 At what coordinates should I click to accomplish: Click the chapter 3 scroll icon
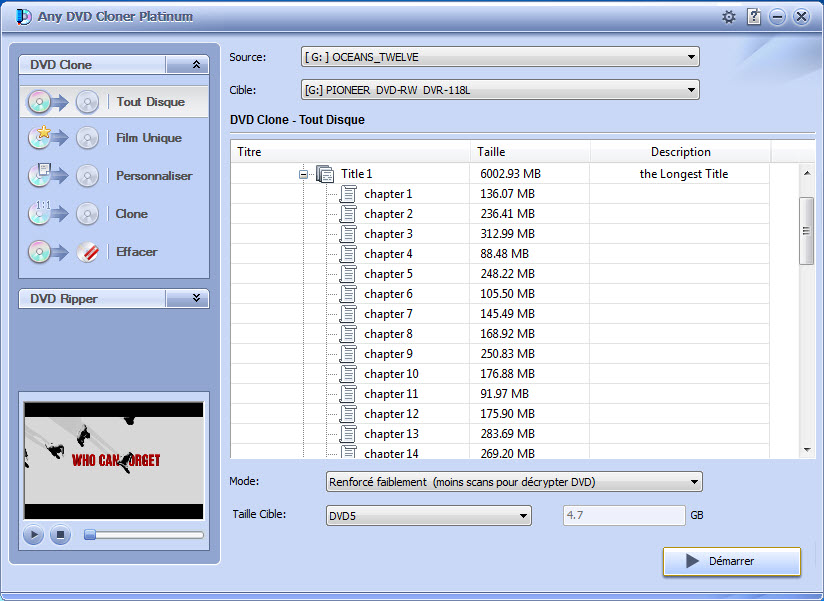348,234
